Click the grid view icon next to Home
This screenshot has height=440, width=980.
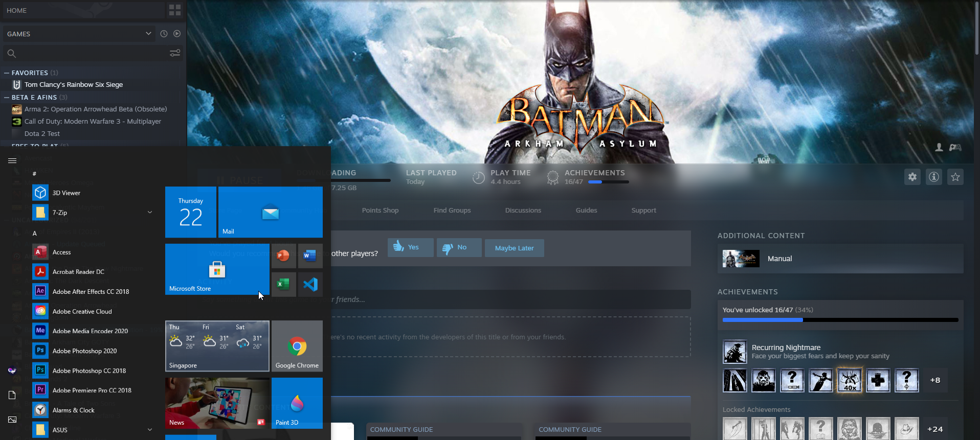(174, 10)
